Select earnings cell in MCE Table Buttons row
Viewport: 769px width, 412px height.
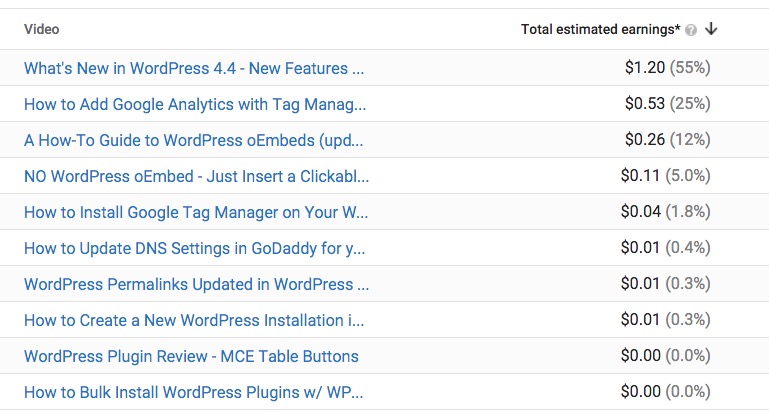666,355
